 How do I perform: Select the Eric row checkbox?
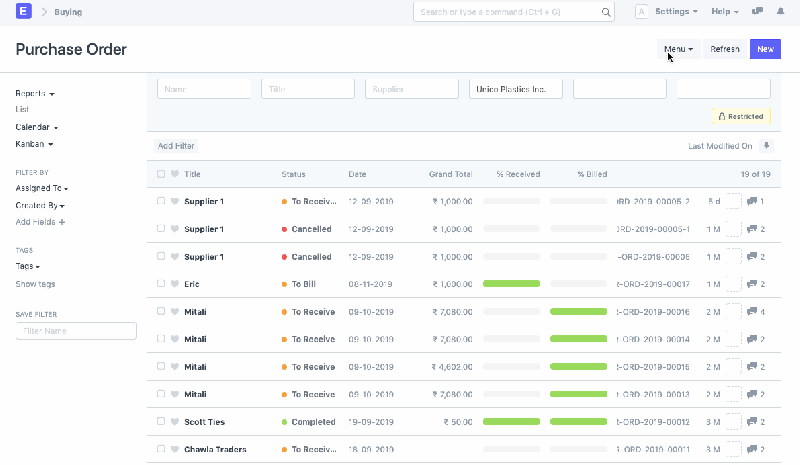click(x=161, y=284)
